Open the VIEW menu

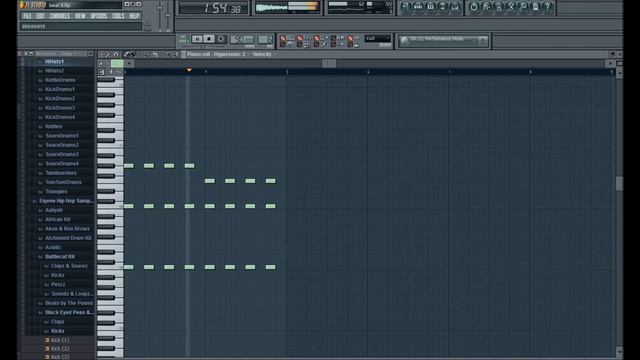(x=80, y=16)
